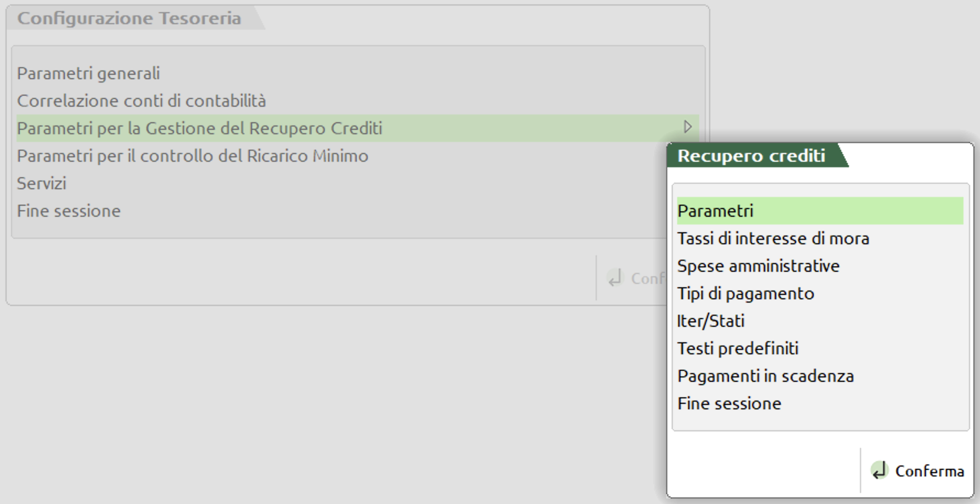Choose Spese amministrative entry
Image resolution: width=980 pixels, height=504 pixels.
coord(758,266)
